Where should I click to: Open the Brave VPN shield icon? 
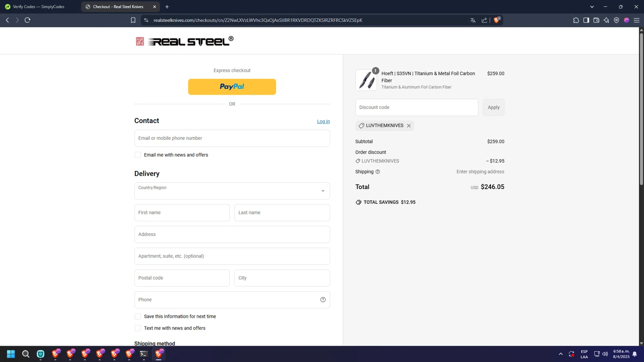click(x=617, y=20)
